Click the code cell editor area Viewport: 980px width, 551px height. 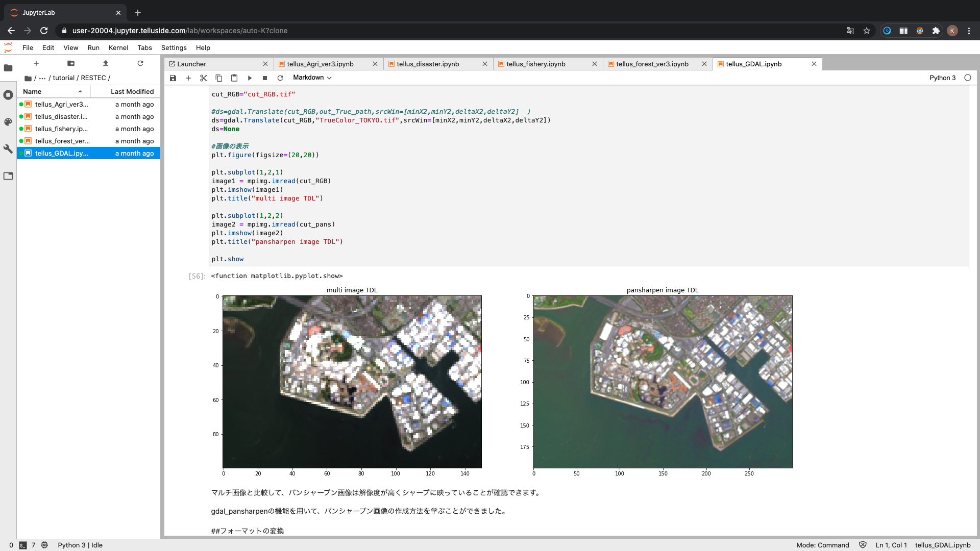pos(589,176)
